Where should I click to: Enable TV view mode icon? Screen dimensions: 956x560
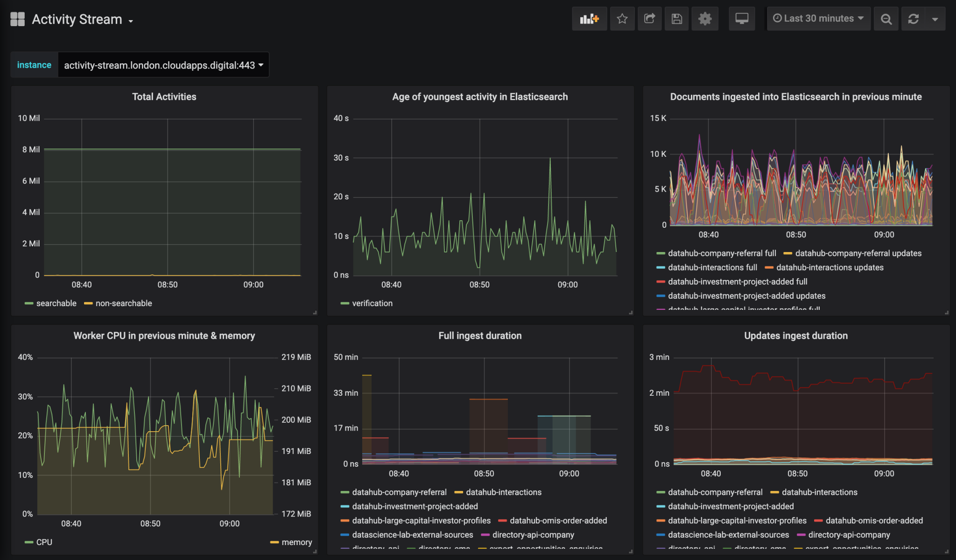[x=742, y=19]
